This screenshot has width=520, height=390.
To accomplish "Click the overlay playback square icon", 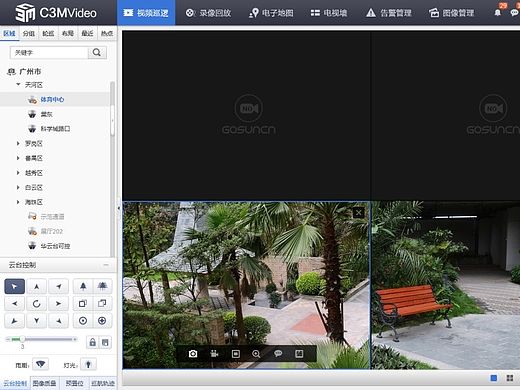I will pyautogui.click(x=236, y=354).
